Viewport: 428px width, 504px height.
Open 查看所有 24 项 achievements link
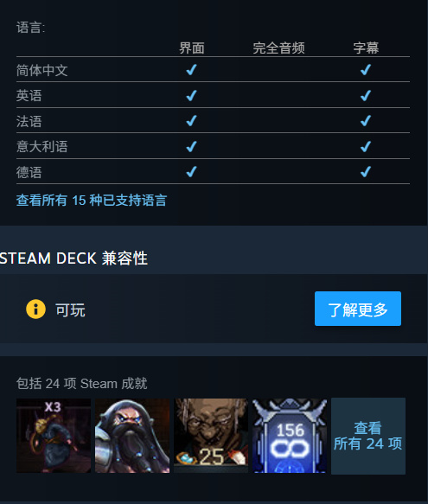coord(368,436)
